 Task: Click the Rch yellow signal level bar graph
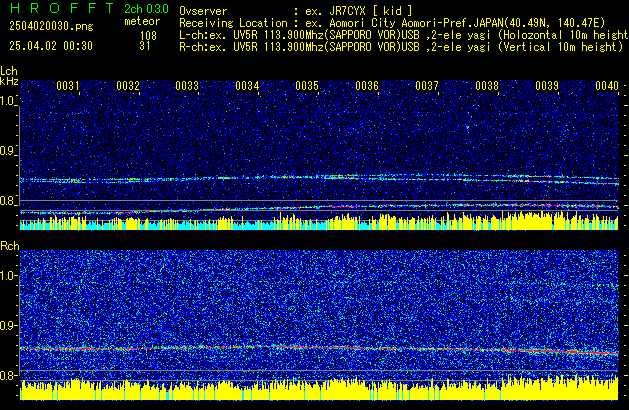pyautogui.click(x=319, y=390)
